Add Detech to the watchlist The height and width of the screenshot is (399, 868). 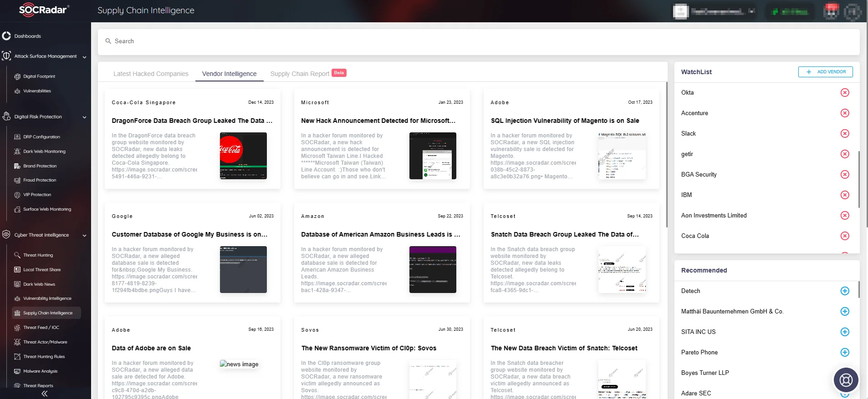tap(845, 291)
